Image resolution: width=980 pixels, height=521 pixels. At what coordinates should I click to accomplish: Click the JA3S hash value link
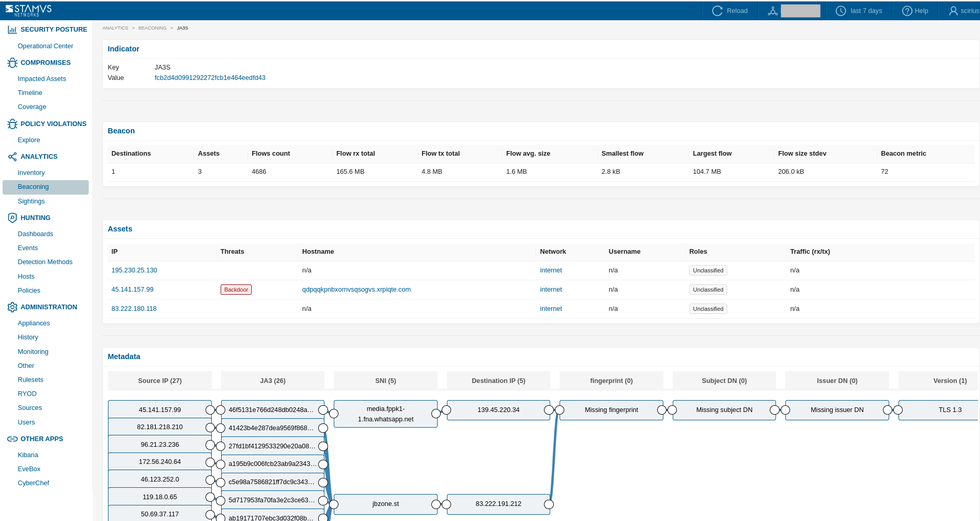click(210, 78)
